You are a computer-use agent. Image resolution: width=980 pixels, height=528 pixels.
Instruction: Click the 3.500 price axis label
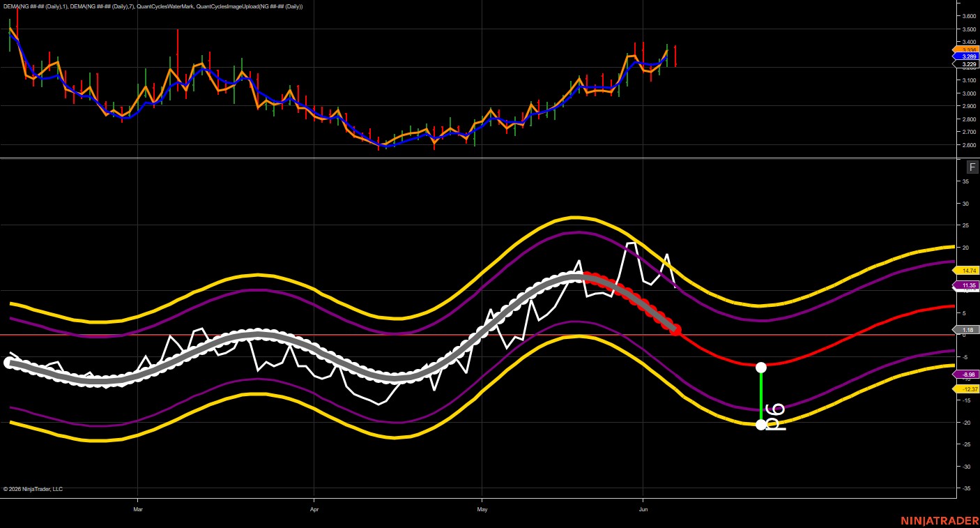coord(969,29)
